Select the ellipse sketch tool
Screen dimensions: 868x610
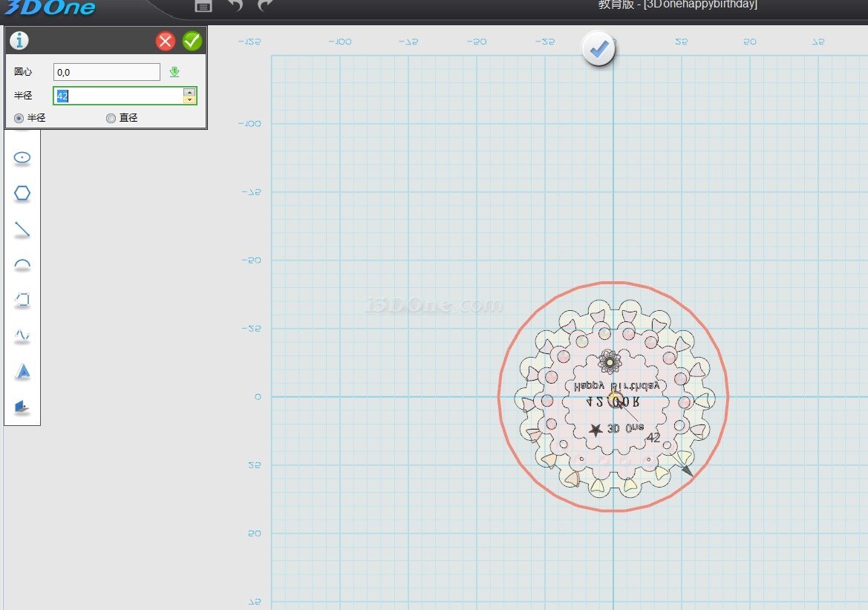22,158
